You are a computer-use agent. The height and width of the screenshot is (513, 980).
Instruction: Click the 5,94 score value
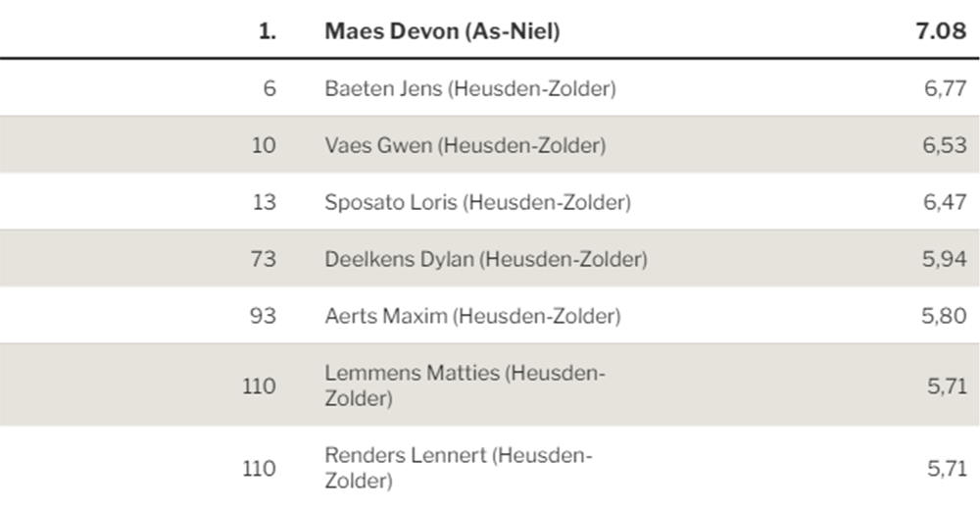[x=945, y=259]
